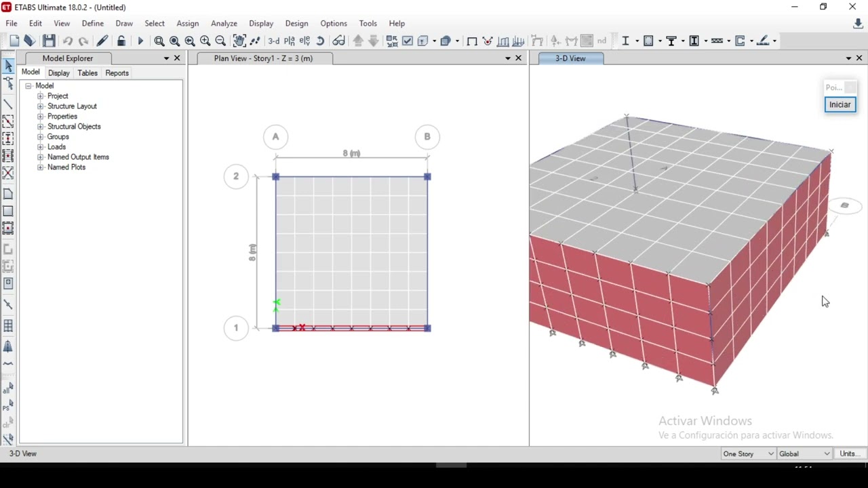
Task: Close the Model Explorer panel
Action: click(177, 58)
